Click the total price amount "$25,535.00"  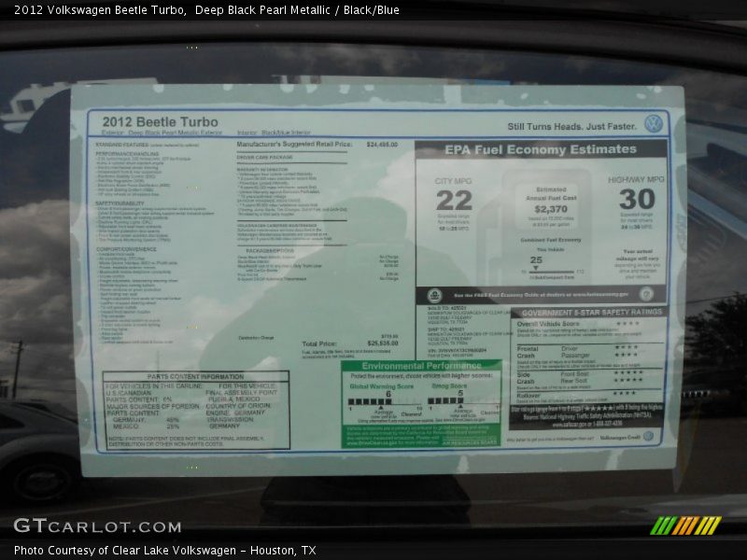coord(383,343)
